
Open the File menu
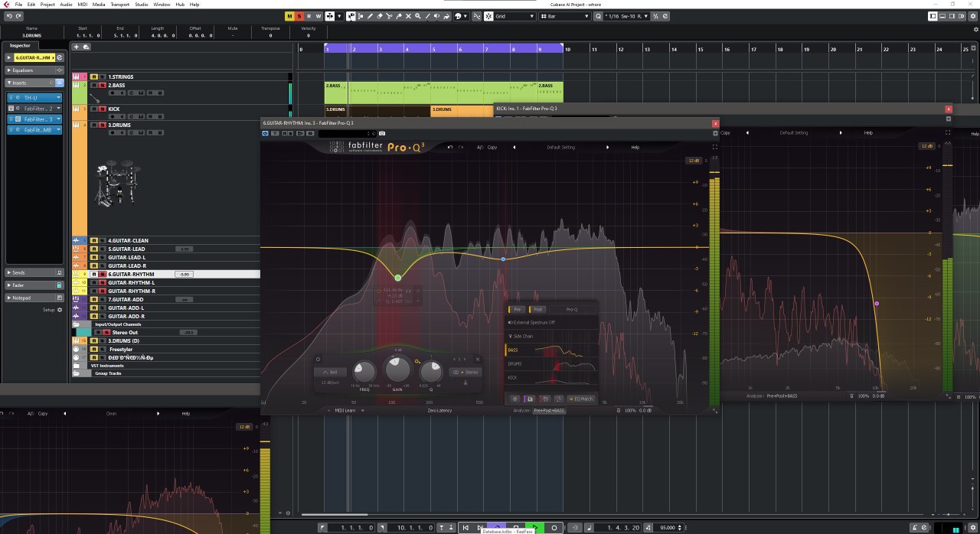(x=18, y=4)
